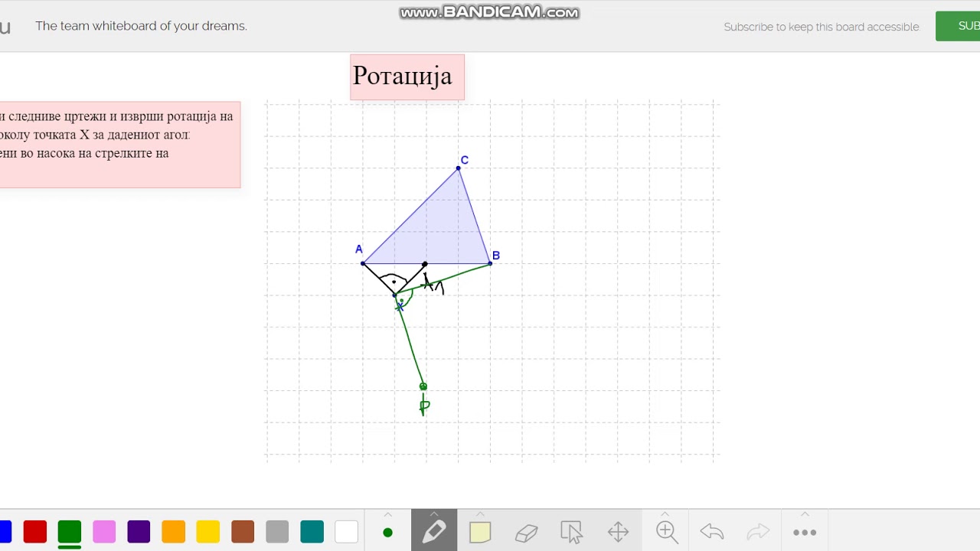980x551 pixels.
Task: Pick the orange color swatch
Action: click(x=174, y=532)
